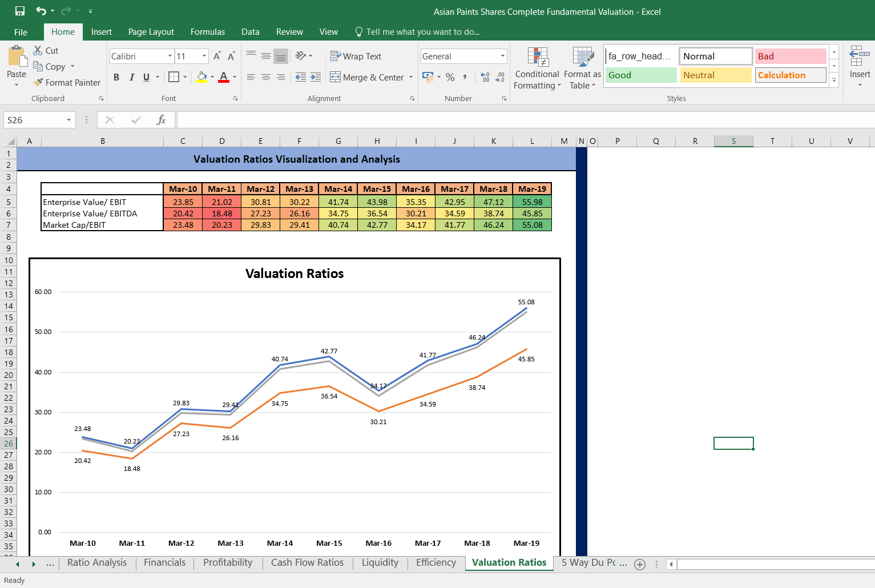The image size is (875, 588).
Task: Click the Select All corner triangle
Action: [10, 141]
